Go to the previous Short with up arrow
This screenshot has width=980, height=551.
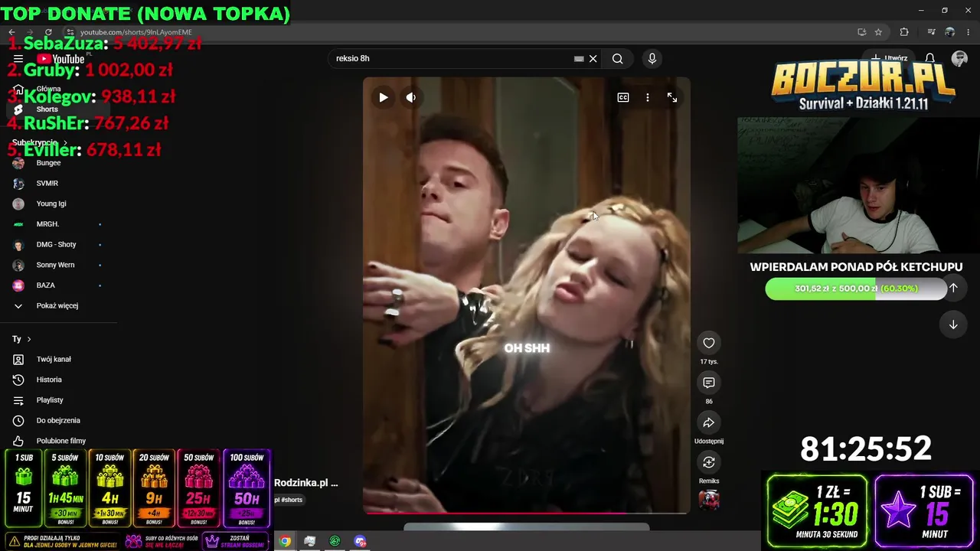click(953, 288)
